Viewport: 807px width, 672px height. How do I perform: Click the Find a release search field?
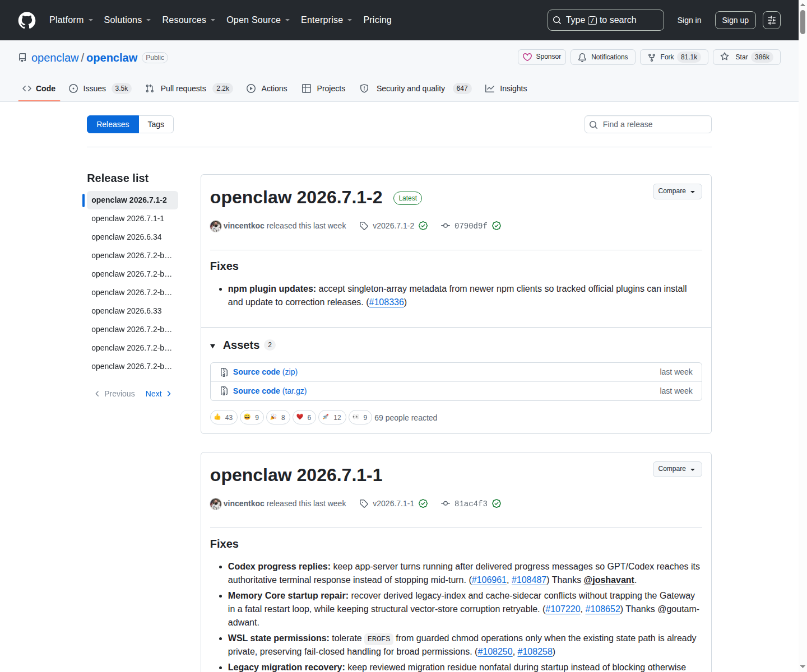(648, 124)
